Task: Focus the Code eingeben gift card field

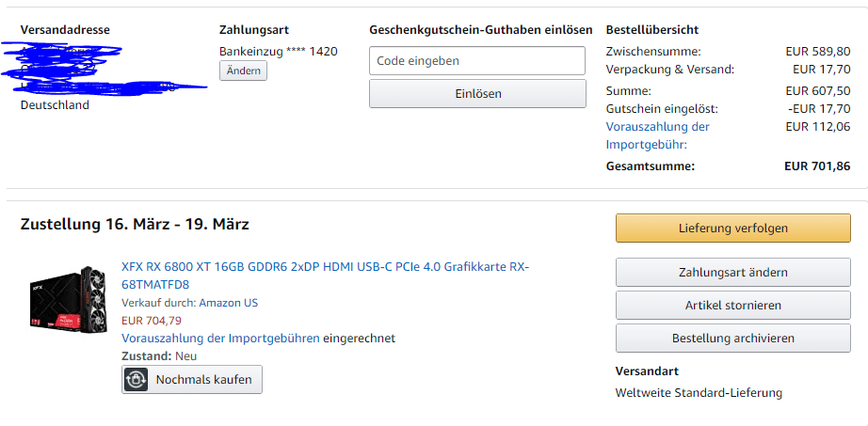Action: pyautogui.click(x=476, y=61)
